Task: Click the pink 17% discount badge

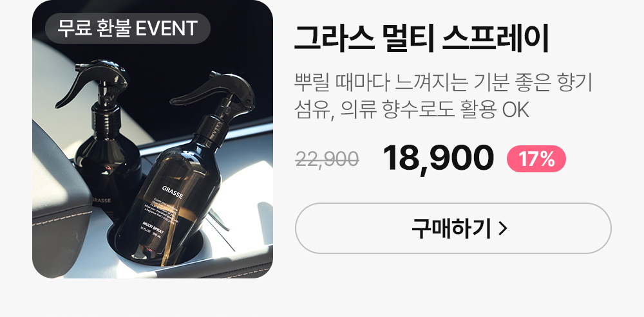Action: point(536,159)
